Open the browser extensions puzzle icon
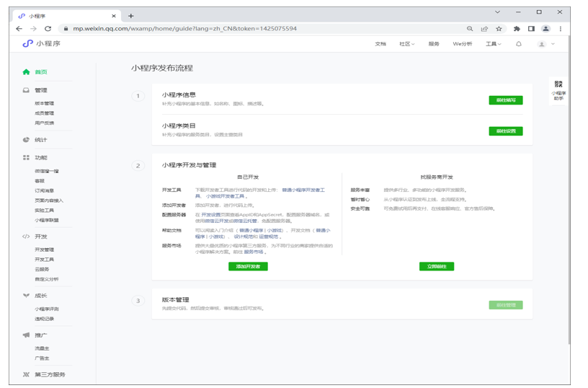The height and width of the screenshot is (388, 588). point(517,29)
